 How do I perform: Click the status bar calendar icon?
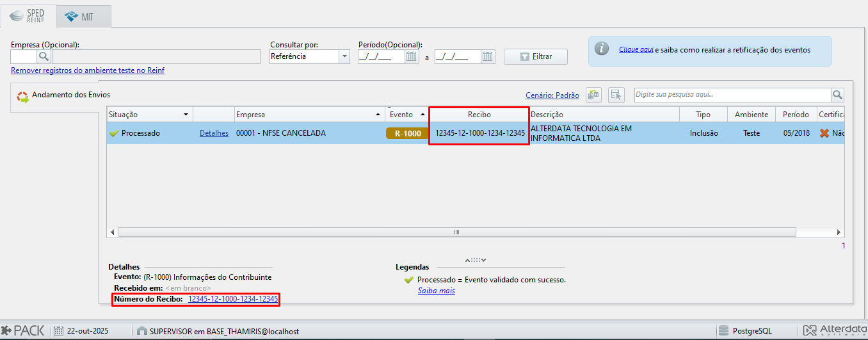click(59, 331)
